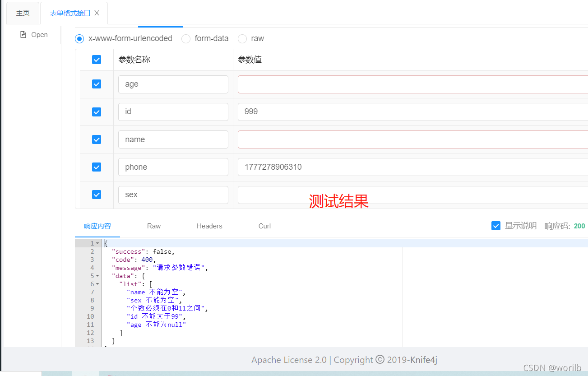This screenshot has height=376, width=588.
Task: Uncheck the age parameter checkbox
Action: pyautogui.click(x=97, y=84)
